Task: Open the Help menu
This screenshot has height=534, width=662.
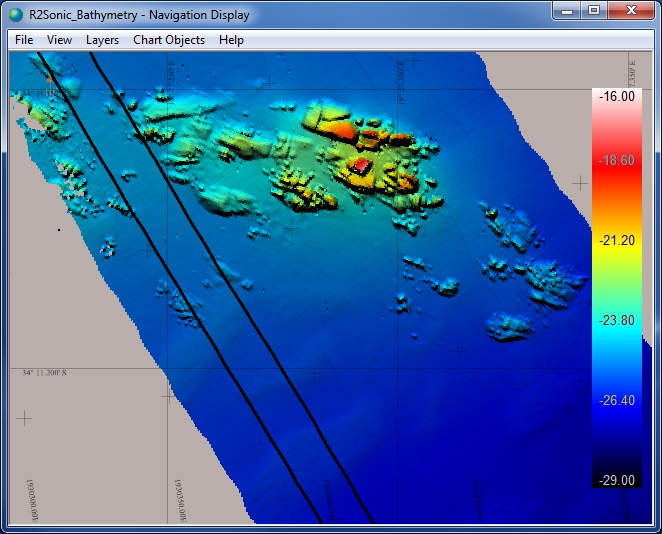Action: click(x=231, y=40)
